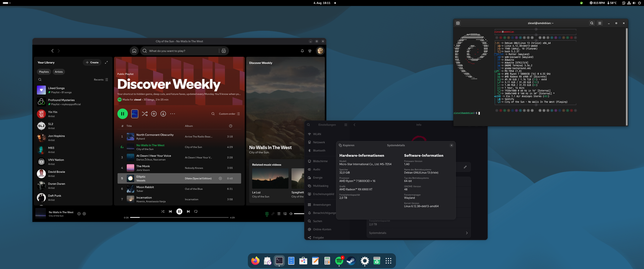The height and width of the screenshot is (269, 644).
Task: Skip to next track in player bar
Action: click(188, 211)
